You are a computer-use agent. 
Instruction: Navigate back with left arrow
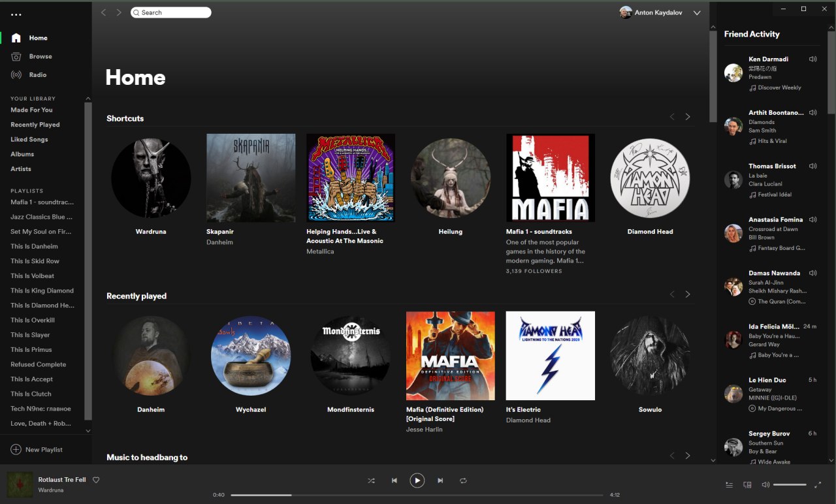click(103, 12)
